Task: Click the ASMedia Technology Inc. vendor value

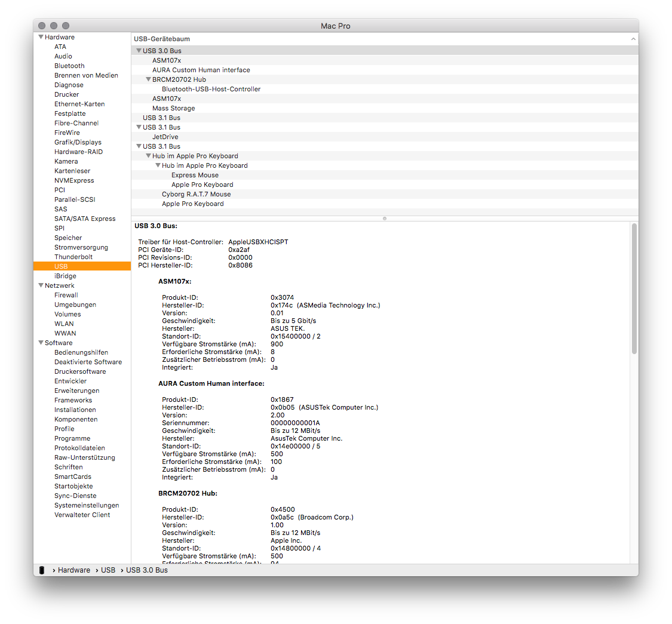Action: point(339,305)
